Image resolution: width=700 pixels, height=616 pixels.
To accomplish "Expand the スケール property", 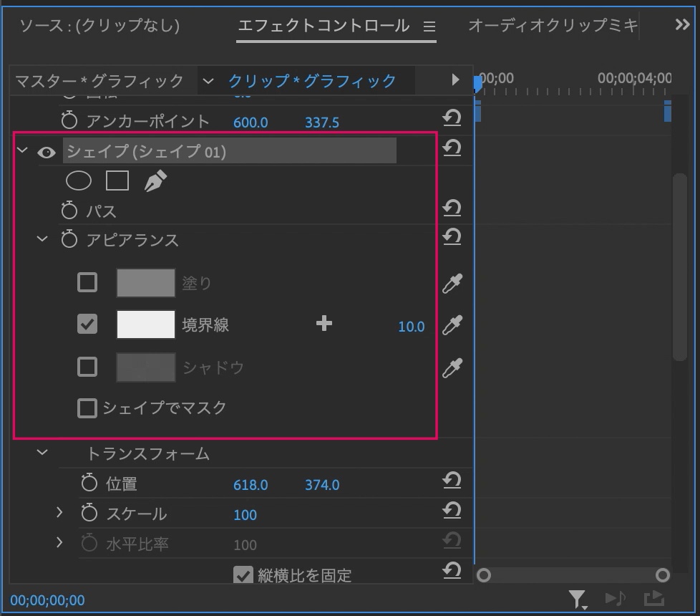I will [59, 512].
